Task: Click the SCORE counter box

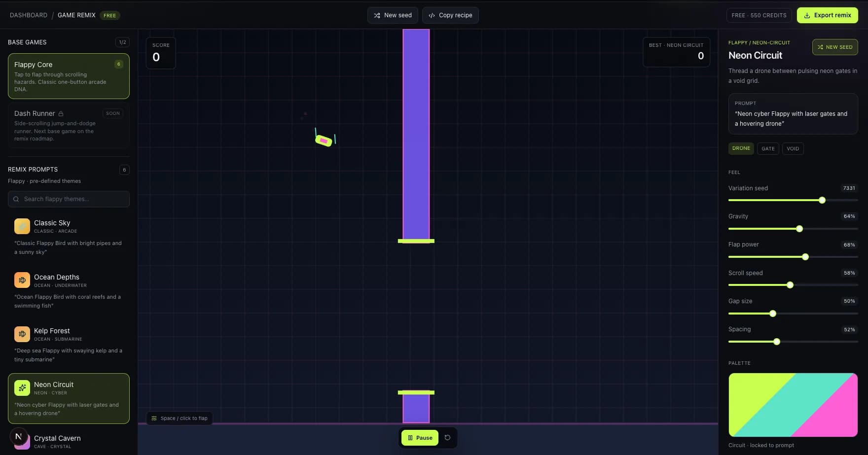Action: [161, 53]
